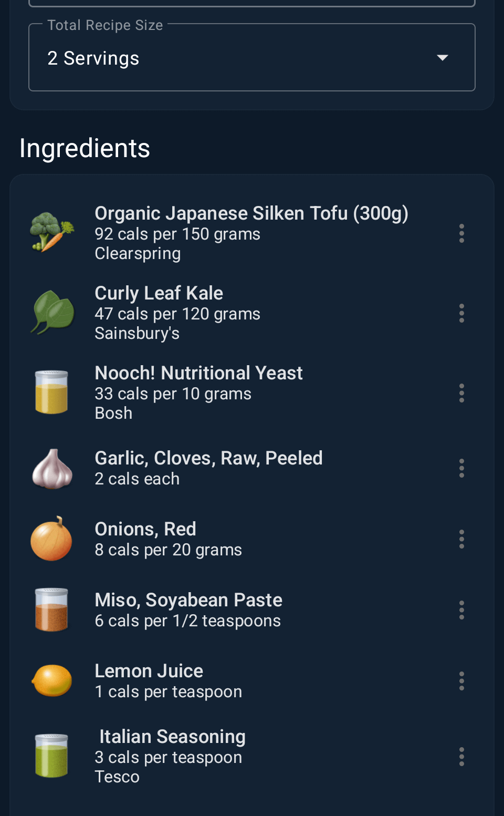Open options menu for Garlic Cloves
Image resolution: width=504 pixels, height=816 pixels.
[x=461, y=468]
